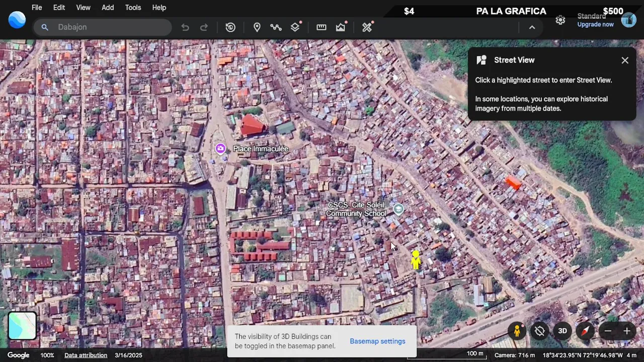Screen dimensions: 644x362
Task: Open historical imagery clock tool
Action: click(x=230, y=27)
